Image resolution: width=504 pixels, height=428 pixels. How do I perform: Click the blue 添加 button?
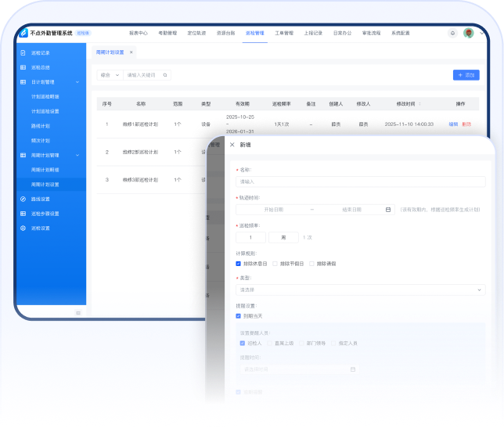466,75
